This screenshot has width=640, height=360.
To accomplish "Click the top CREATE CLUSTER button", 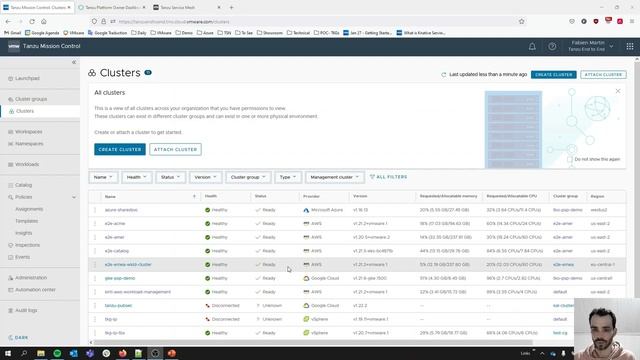I will click(553, 75).
